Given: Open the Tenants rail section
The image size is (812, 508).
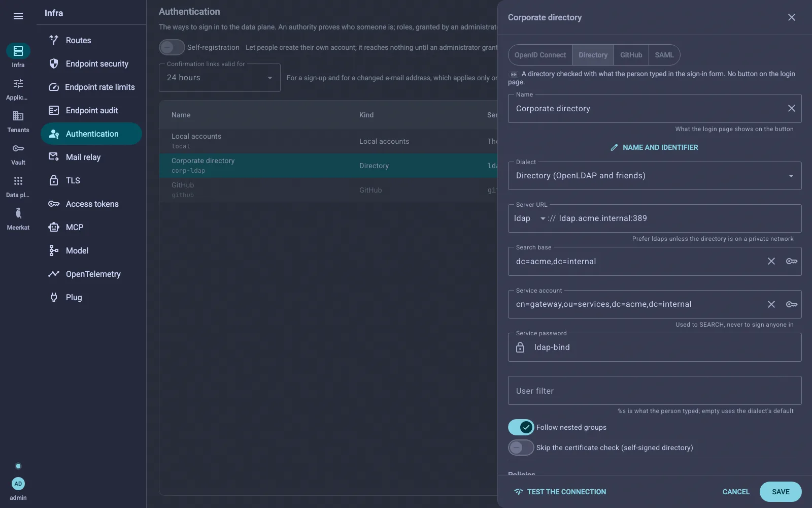Looking at the screenshot, I should point(18,121).
